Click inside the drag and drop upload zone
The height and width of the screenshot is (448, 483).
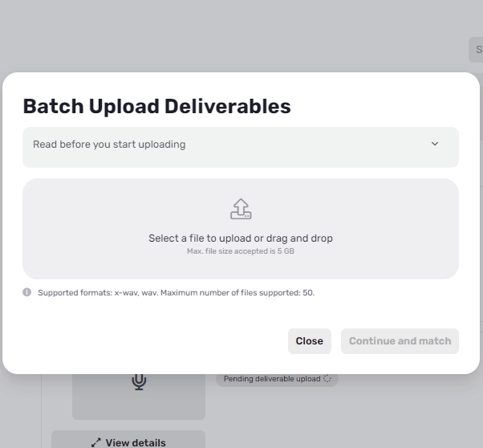[x=241, y=229]
